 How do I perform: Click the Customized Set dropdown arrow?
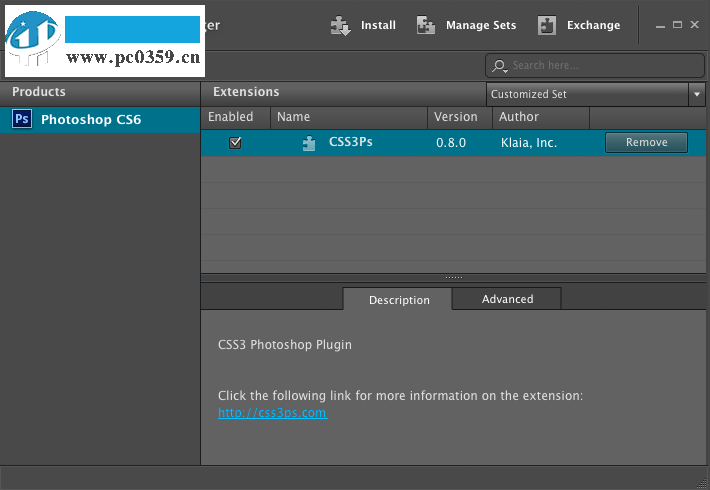click(x=697, y=94)
